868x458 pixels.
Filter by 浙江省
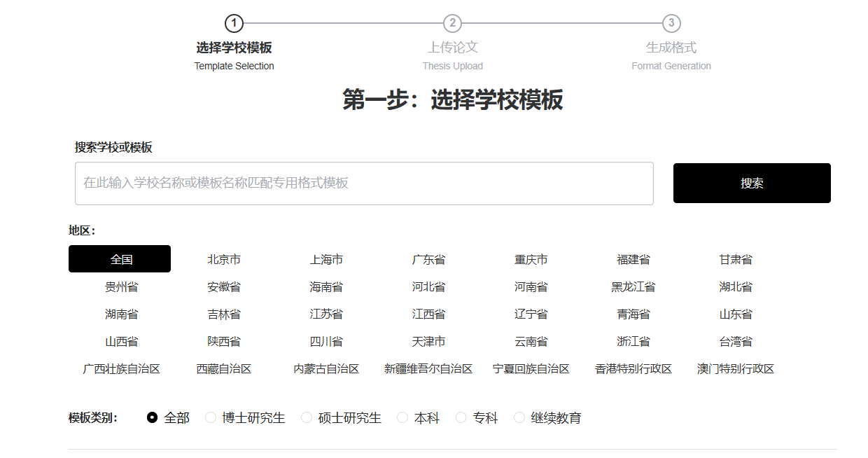pos(633,341)
